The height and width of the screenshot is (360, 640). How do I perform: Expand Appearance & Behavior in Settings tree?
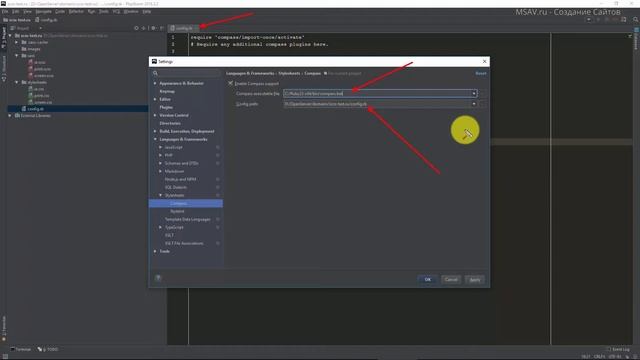pyautogui.click(x=155, y=83)
